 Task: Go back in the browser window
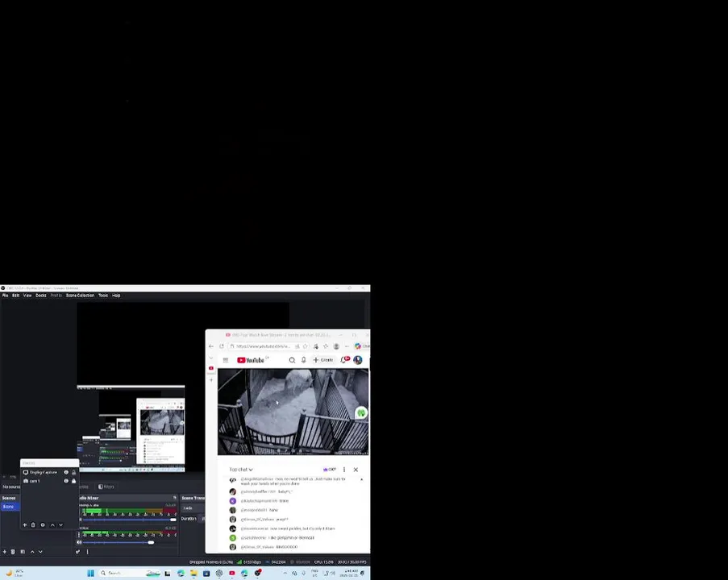210,346
